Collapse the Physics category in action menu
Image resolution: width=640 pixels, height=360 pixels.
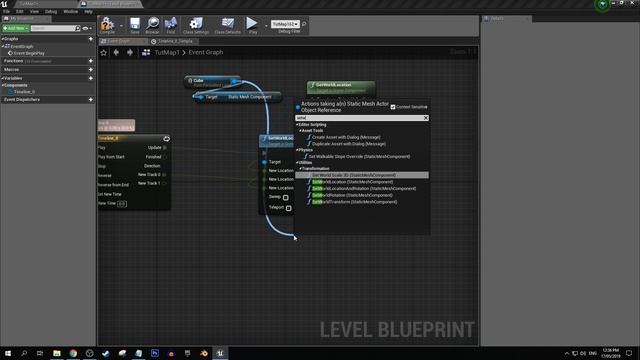[297, 150]
